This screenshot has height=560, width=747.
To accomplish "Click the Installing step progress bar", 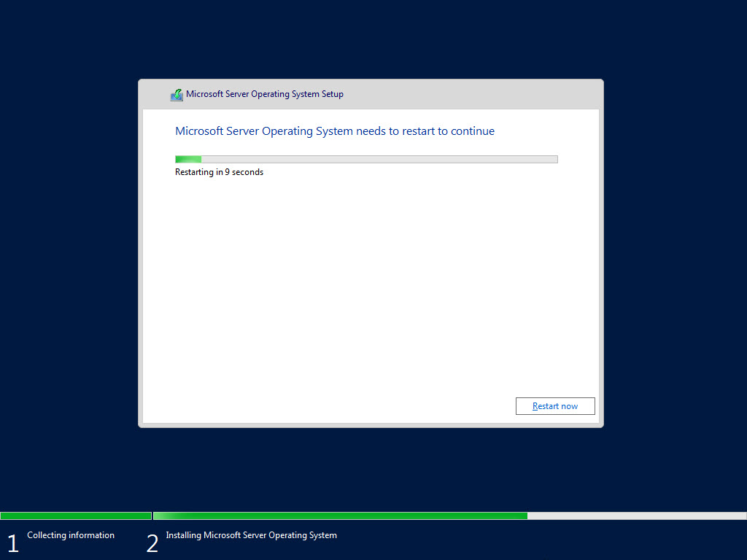I will coord(449,516).
